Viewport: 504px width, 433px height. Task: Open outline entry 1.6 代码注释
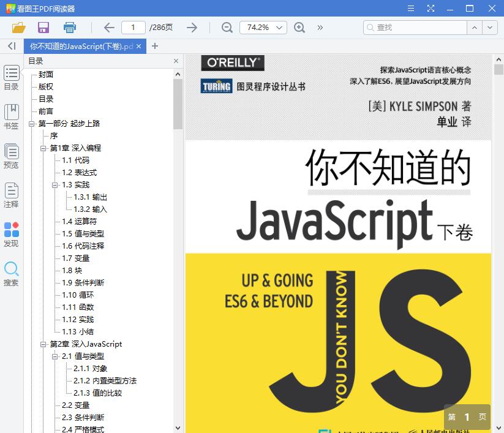pos(83,246)
